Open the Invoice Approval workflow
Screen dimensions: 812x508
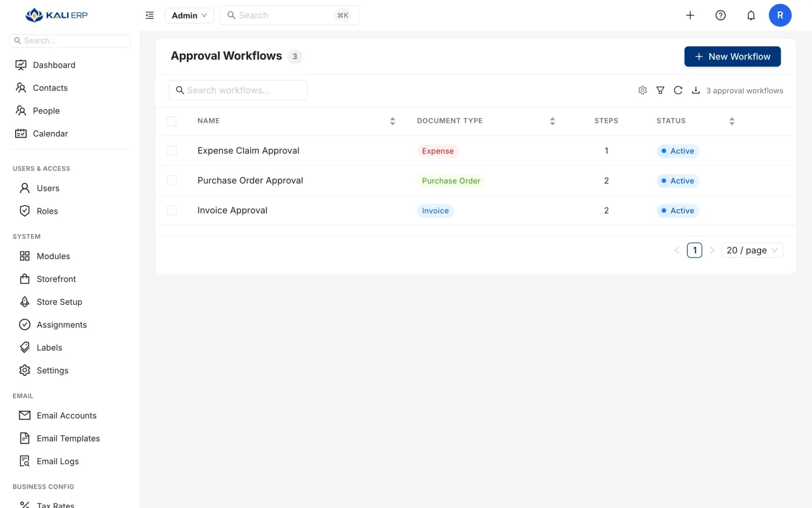(232, 210)
